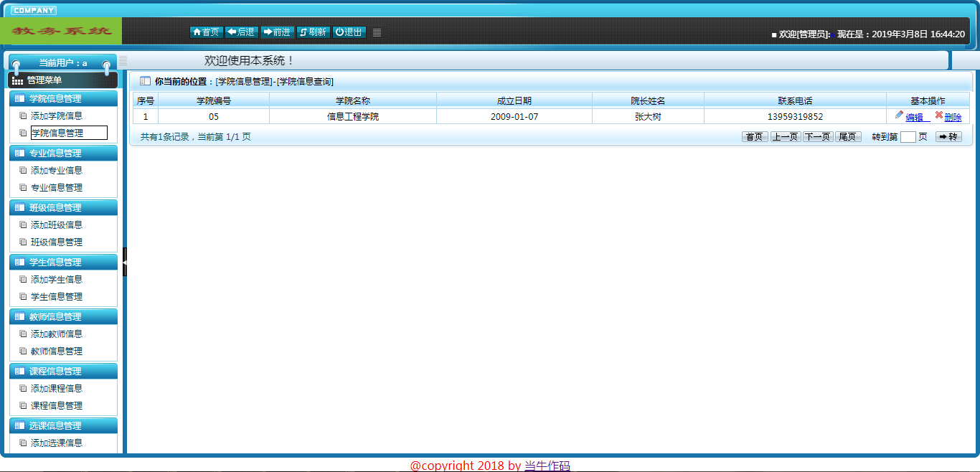The image size is (980, 472).
Task: Open 添加选课信息 page
Action: (57, 443)
